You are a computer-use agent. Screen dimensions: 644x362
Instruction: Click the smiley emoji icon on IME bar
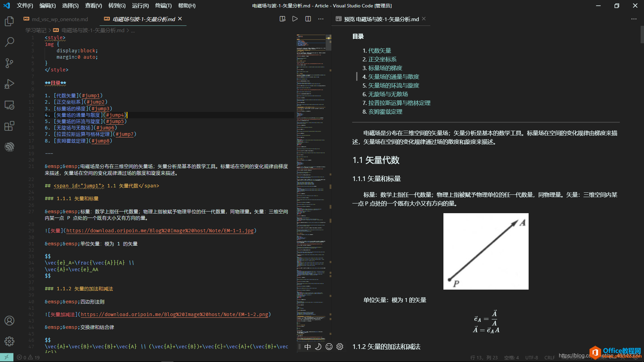(329, 347)
